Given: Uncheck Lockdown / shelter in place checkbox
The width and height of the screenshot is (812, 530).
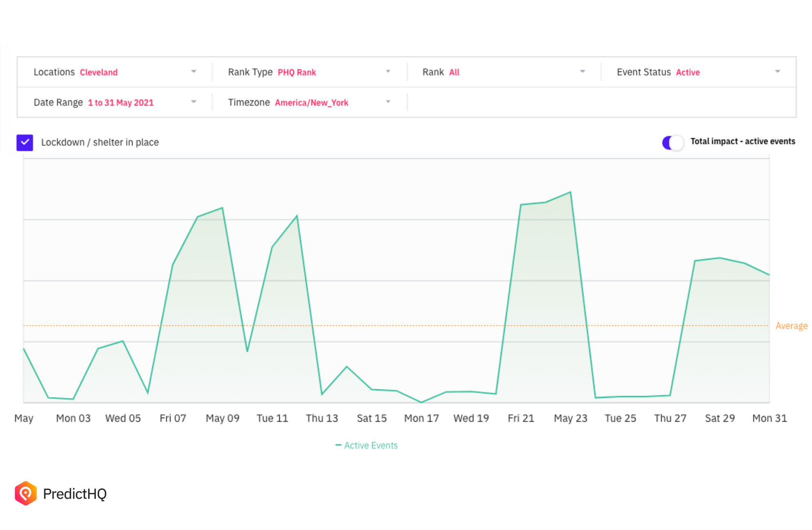Looking at the screenshot, I should [25, 143].
